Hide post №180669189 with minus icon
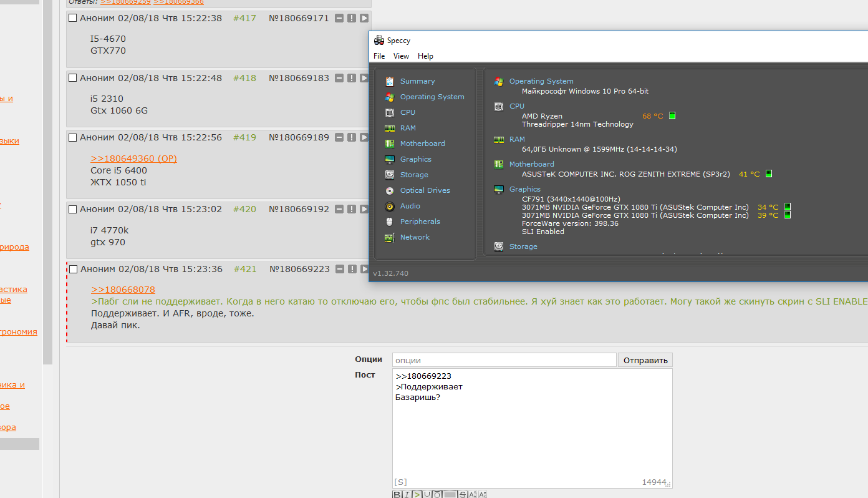Image resolution: width=868 pixels, height=498 pixels. [x=339, y=137]
